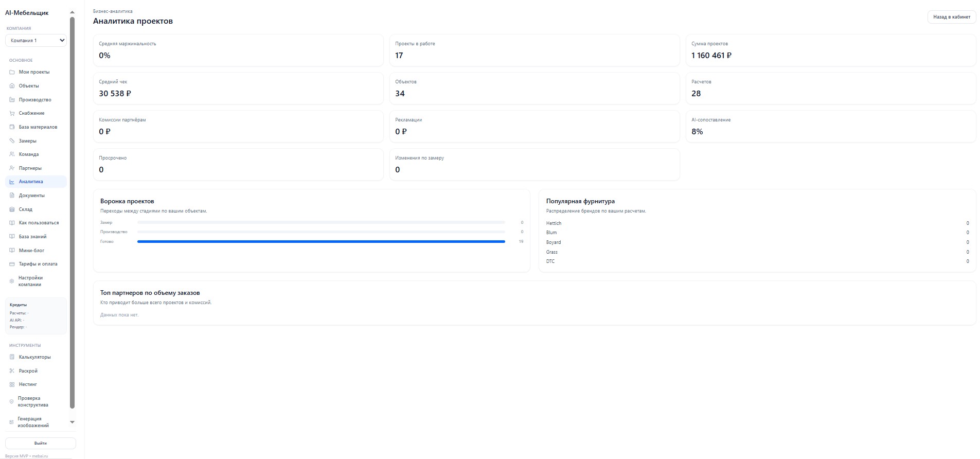
Task: Go to the Документы section
Action: tap(31, 196)
